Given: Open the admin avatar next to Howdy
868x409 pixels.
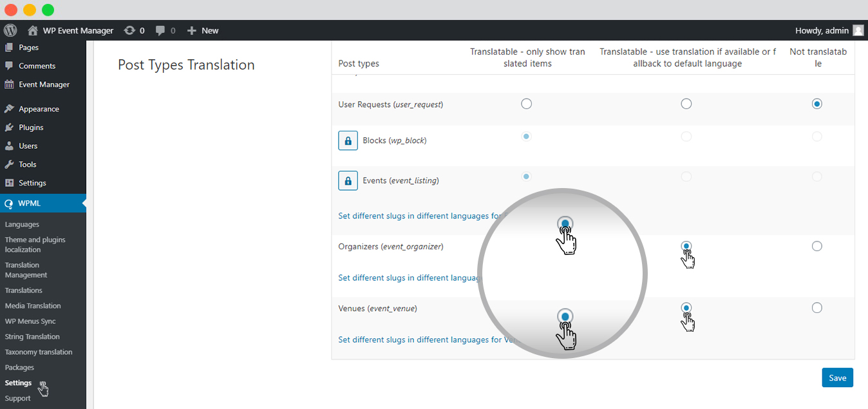Looking at the screenshot, I should (x=858, y=30).
